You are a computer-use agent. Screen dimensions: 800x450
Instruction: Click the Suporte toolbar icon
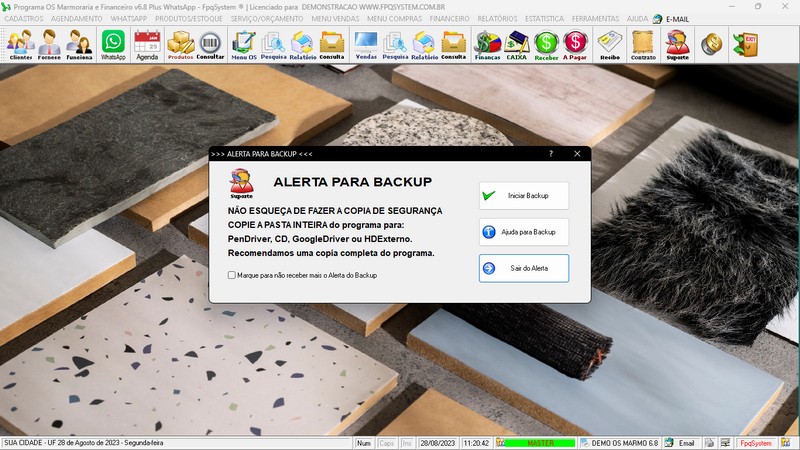coord(678,44)
